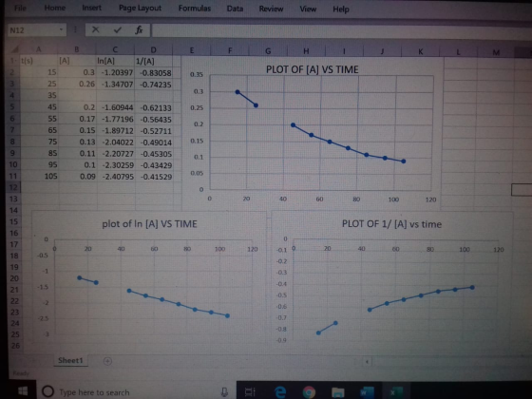Click the PLOT OF [A] VS TIME title
The height and width of the screenshot is (399, 532).
(x=313, y=69)
